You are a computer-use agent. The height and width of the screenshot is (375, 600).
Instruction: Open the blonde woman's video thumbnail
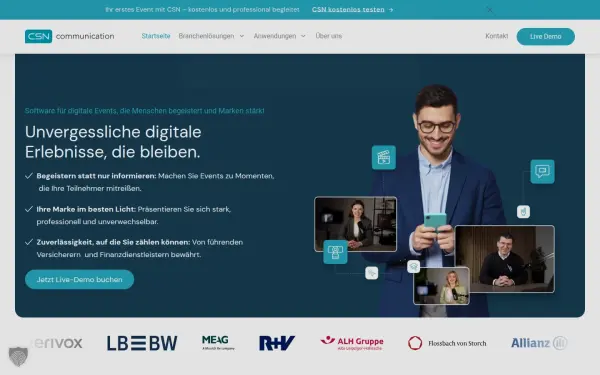point(442,286)
